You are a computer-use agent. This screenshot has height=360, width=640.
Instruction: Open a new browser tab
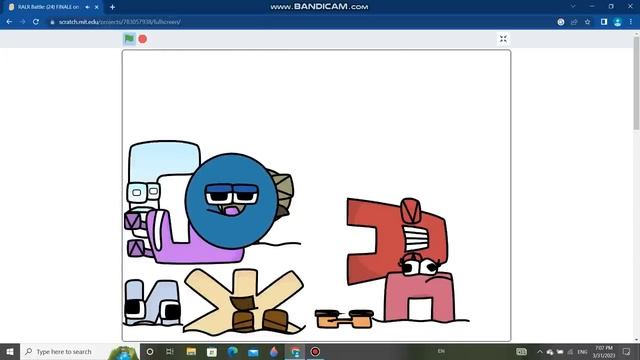pos(112,7)
